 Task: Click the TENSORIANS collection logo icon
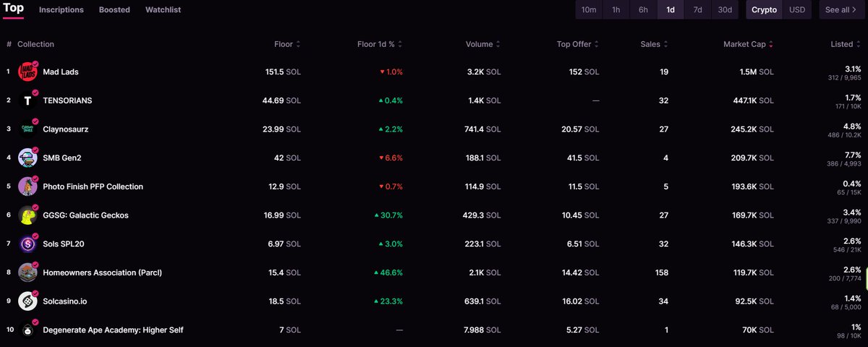click(x=27, y=100)
